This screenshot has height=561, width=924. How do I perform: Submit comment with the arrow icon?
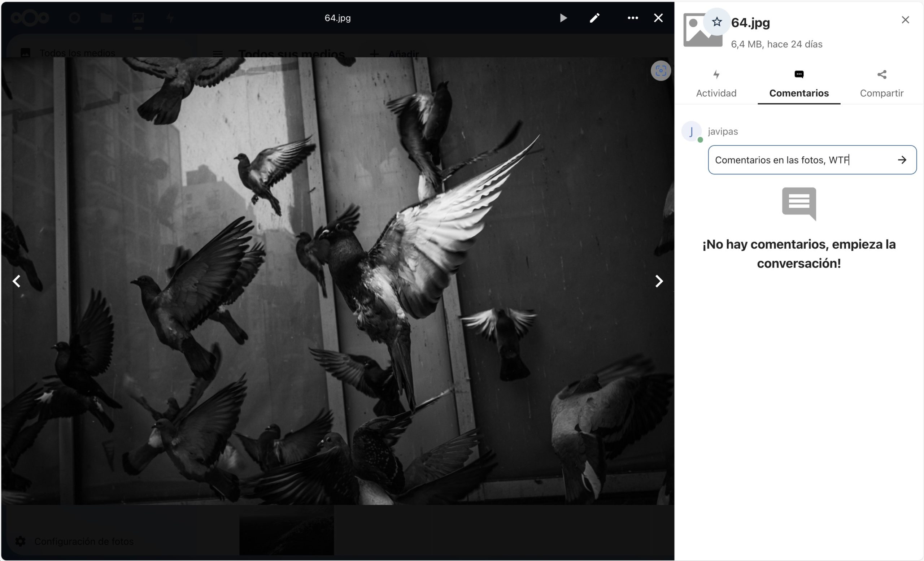[x=902, y=160]
